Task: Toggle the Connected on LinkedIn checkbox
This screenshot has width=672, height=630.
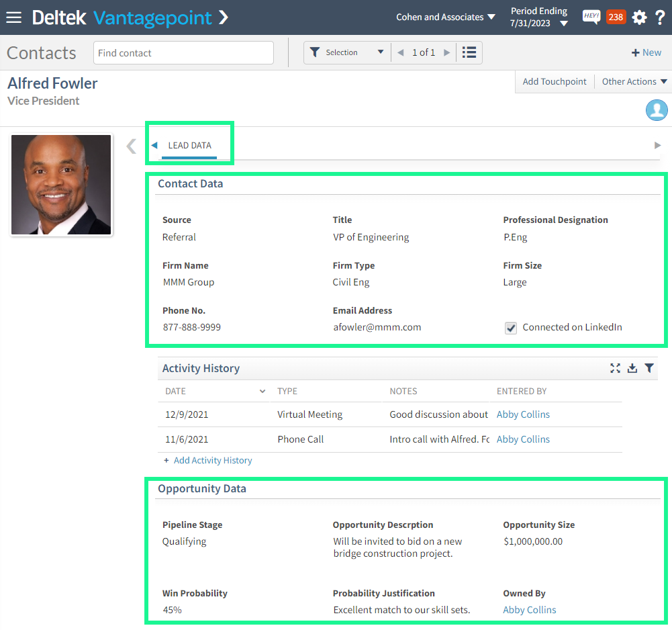Action: pyautogui.click(x=511, y=328)
